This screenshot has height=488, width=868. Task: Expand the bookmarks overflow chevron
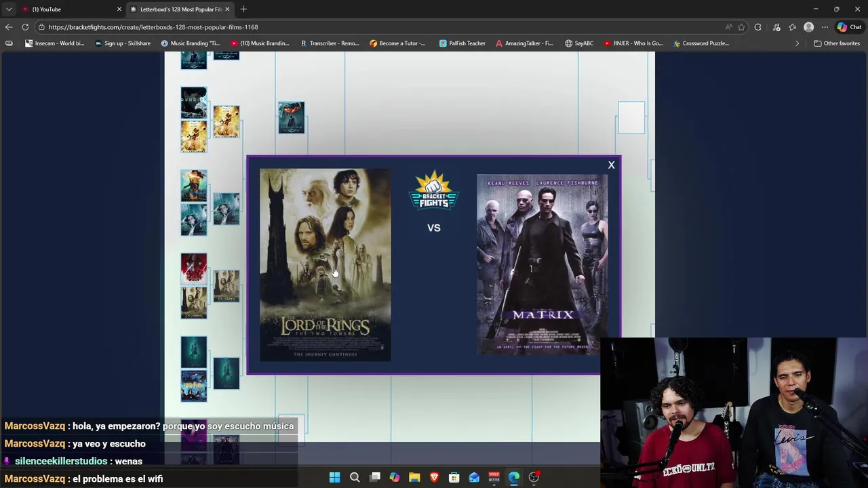pyautogui.click(x=797, y=43)
